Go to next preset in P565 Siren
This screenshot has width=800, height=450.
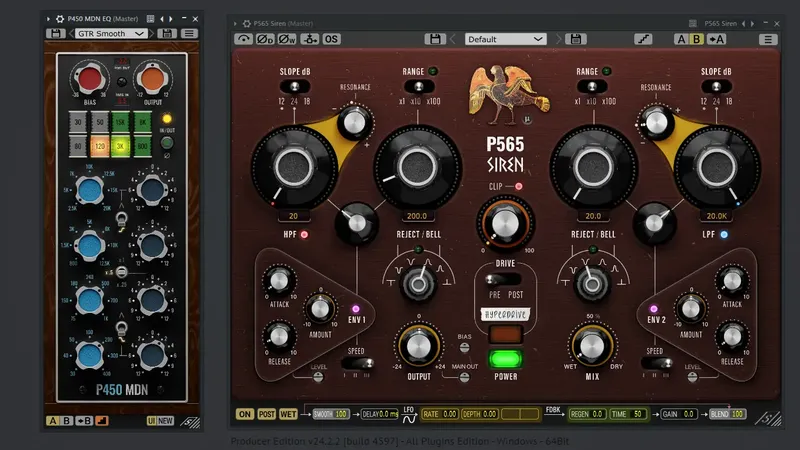[558, 39]
